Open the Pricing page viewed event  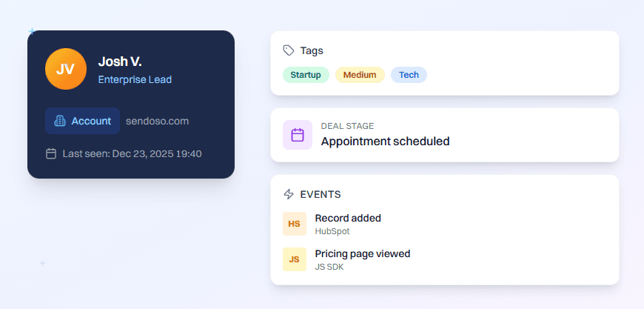pyautogui.click(x=363, y=253)
